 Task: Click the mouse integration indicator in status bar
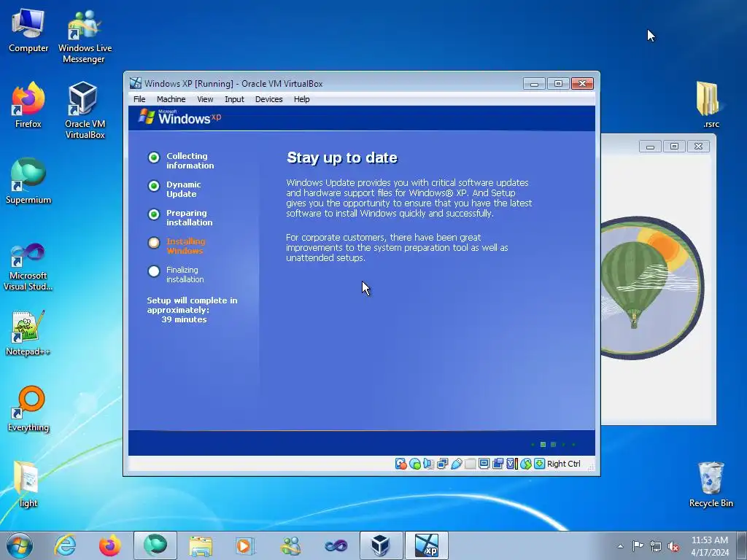(x=525, y=464)
